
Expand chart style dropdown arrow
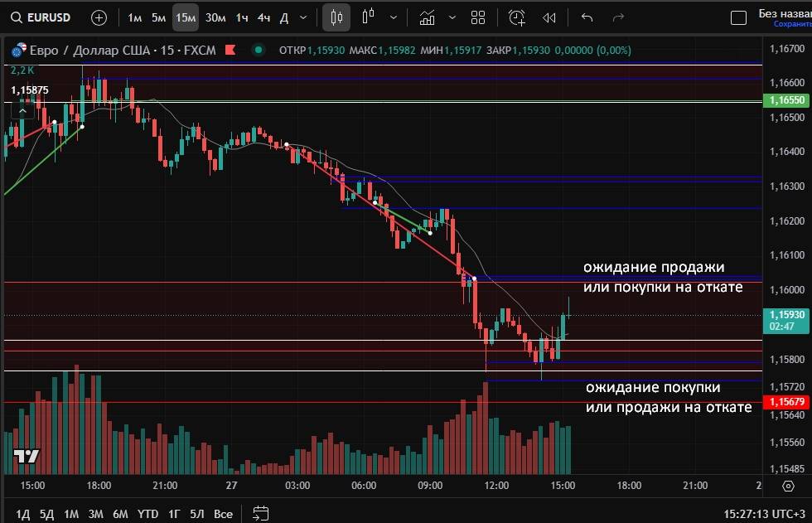[x=393, y=17]
